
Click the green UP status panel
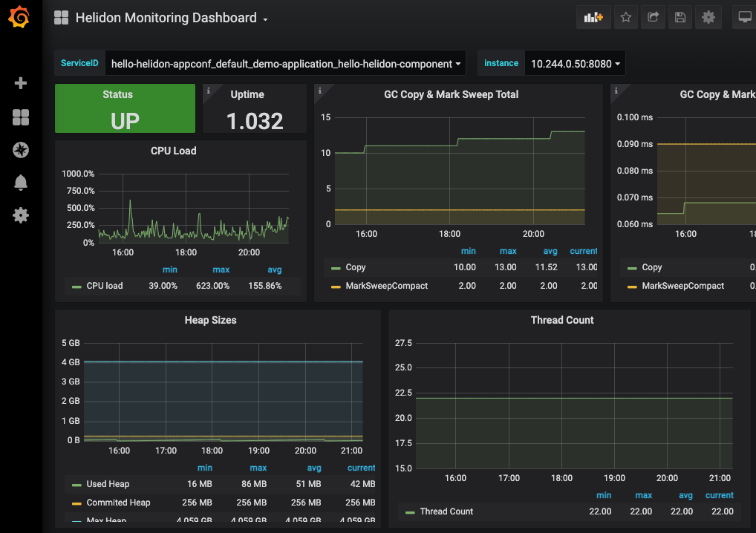click(x=125, y=108)
